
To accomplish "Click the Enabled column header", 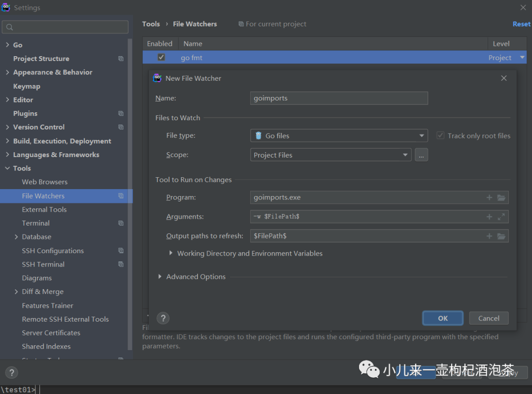I will (x=160, y=43).
